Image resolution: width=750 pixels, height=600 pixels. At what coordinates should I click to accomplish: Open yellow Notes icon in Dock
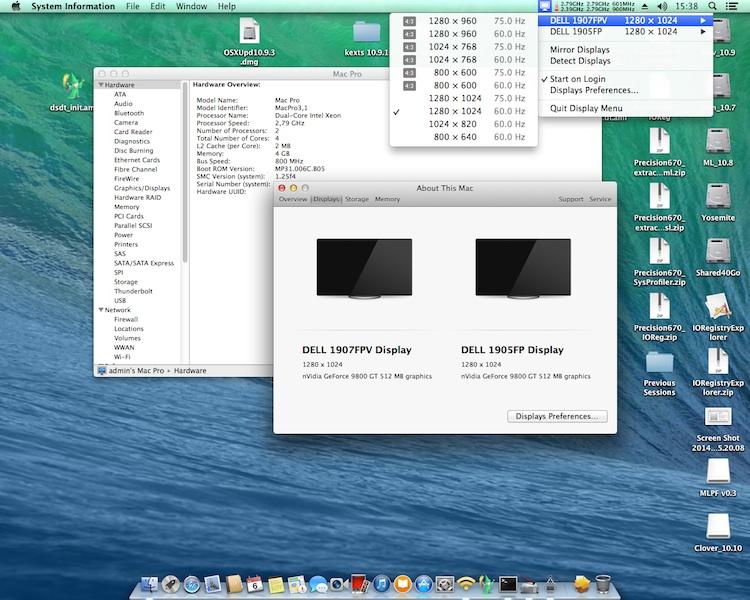276,584
